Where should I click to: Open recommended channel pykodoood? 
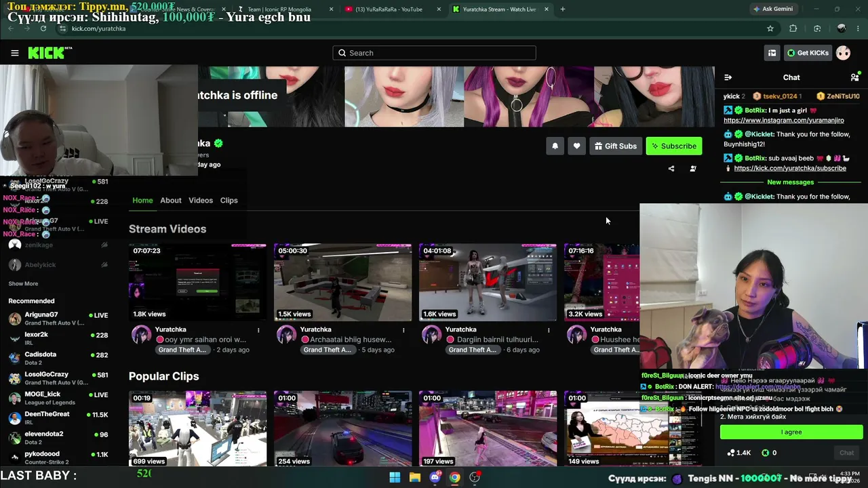click(x=58, y=457)
